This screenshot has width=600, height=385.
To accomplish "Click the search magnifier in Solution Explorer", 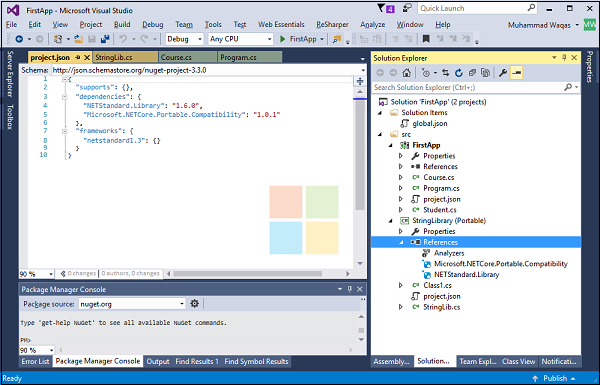I will coord(568,87).
